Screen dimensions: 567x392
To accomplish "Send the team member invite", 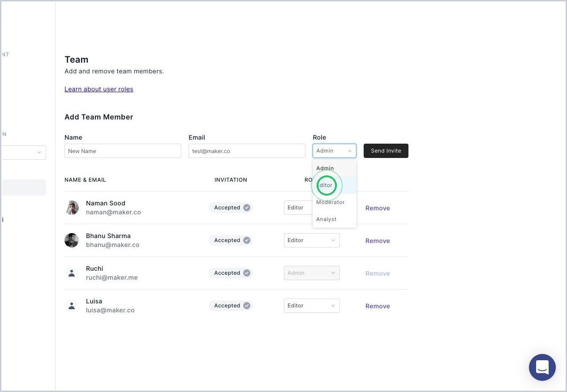I will [386, 151].
